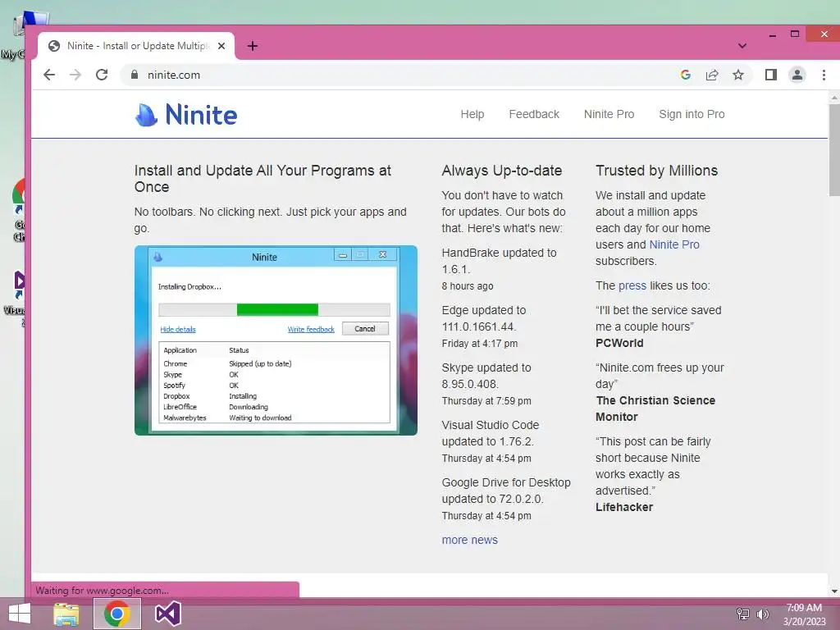The height and width of the screenshot is (630, 840).
Task: Click 'Visual Studio Code updated to 1.76.2.' text
Action: pos(491,433)
